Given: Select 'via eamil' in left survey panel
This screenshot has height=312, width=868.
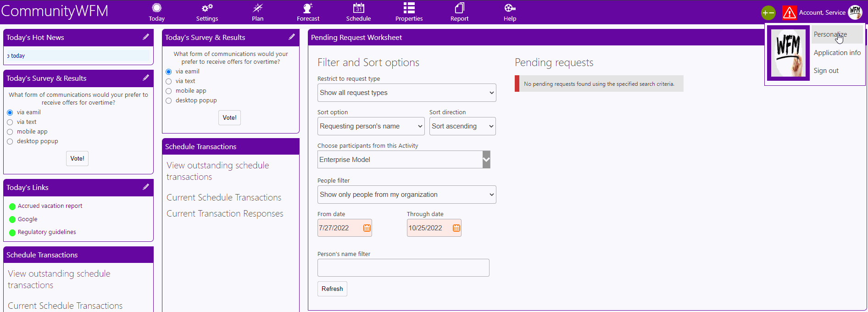Looking at the screenshot, I should pyautogui.click(x=10, y=112).
